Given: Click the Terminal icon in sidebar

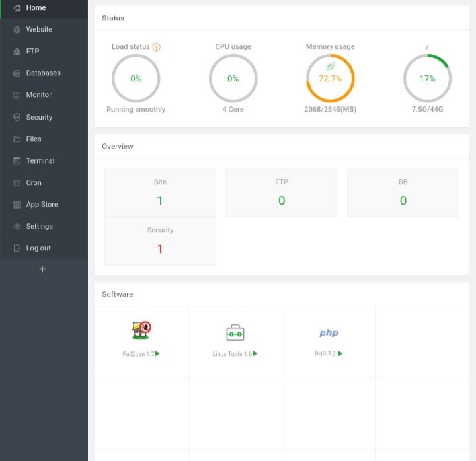Looking at the screenshot, I should coord(17,161).
